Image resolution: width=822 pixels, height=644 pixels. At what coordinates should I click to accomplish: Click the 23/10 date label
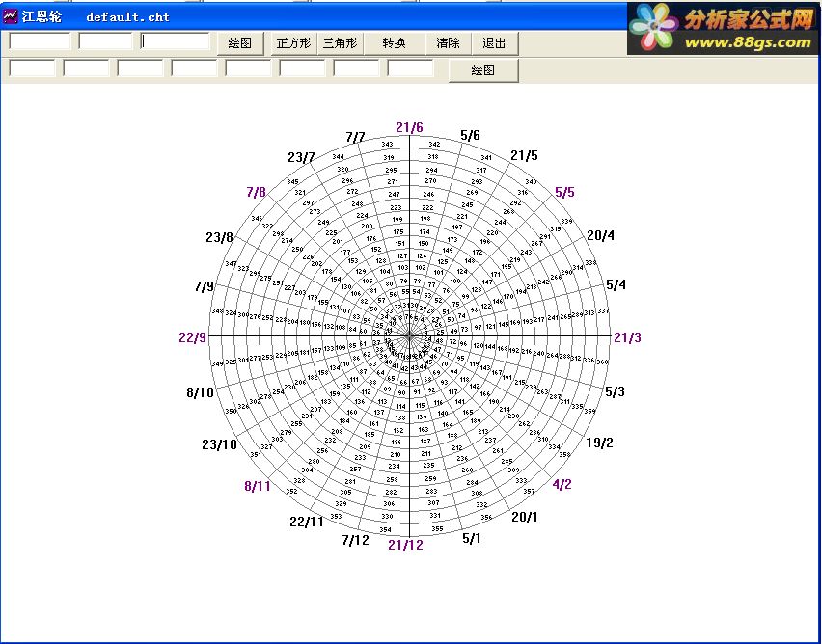220,444
